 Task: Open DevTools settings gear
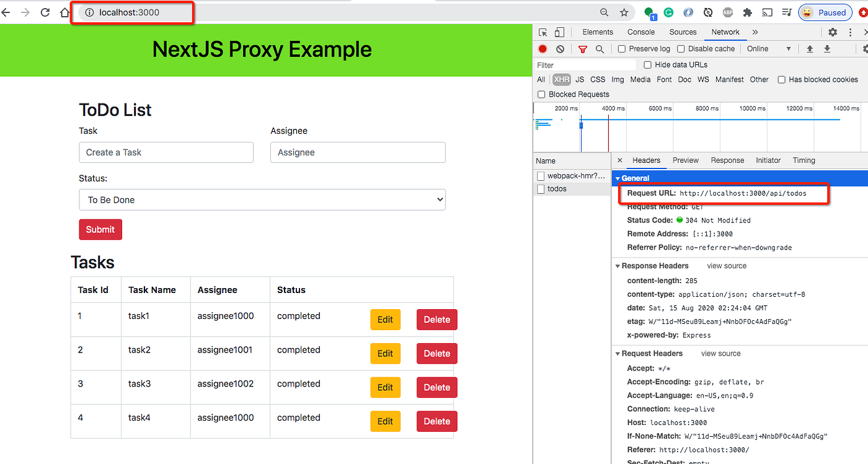[x=833, y=32]
